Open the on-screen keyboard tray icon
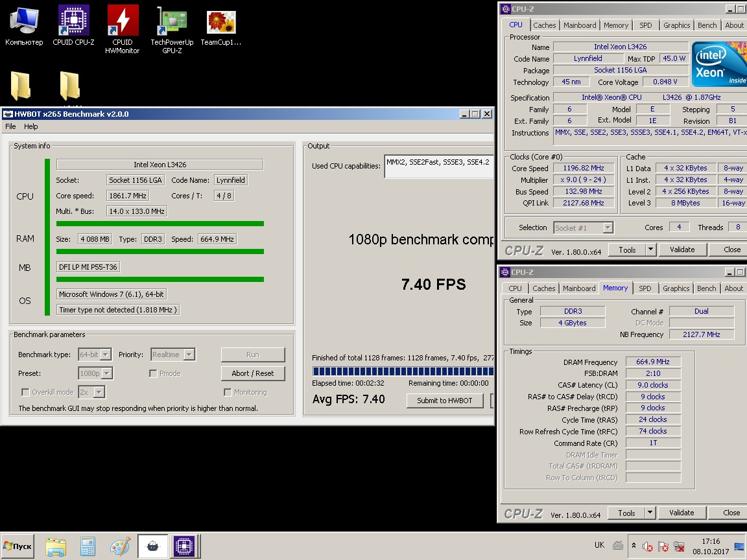This screenshot has height=560, width=747. tap(618, 546)
